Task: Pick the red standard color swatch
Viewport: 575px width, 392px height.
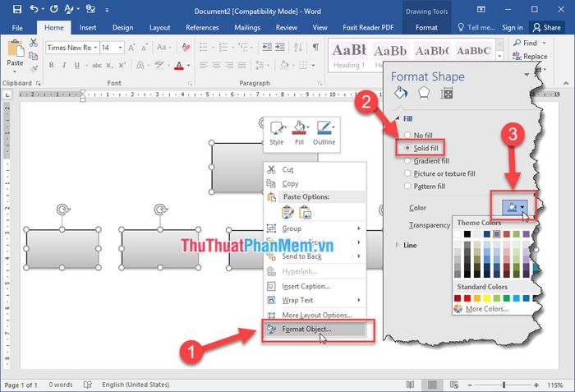Action: 467,297
